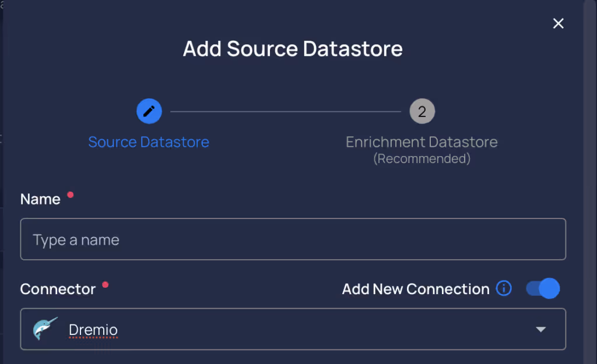Select the Dremio text in Connector field

pos(93,330)
